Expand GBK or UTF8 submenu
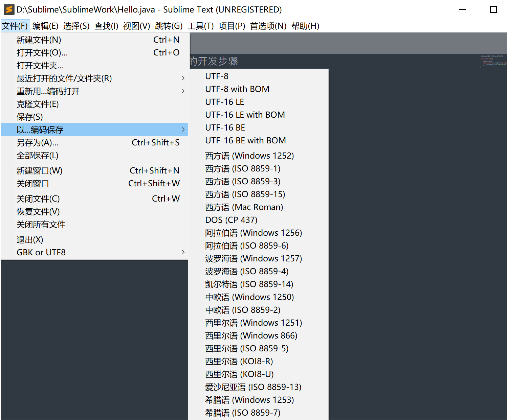Image resolution: width=507 pixels, height=420 pixels. point(94,253)
